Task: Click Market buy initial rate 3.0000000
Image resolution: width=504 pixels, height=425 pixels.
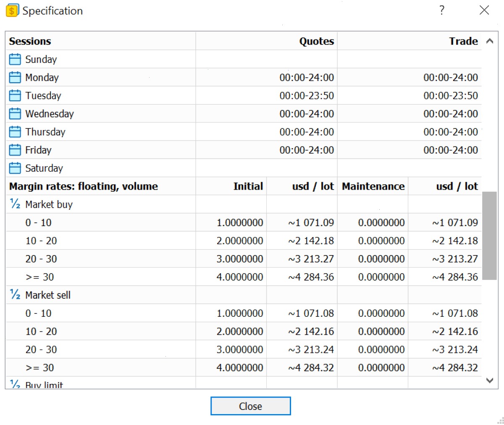Action: (x=240, y=259)
